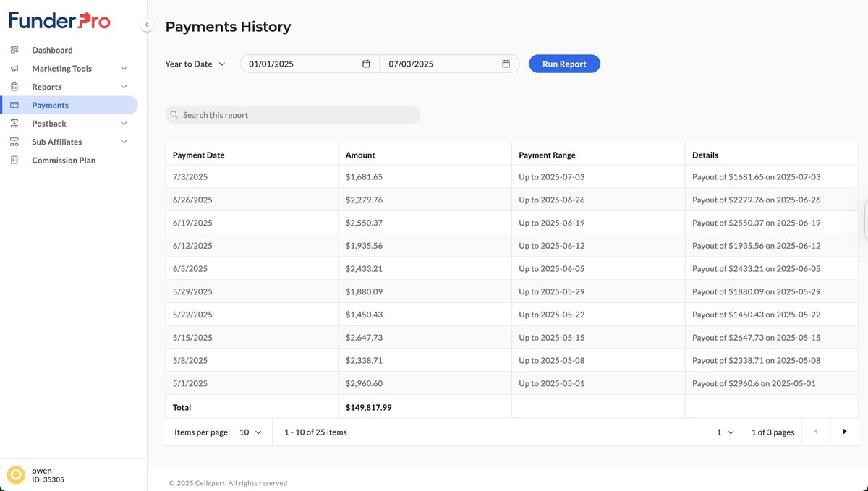Go to the next page arrow
This screenshot has width=868, height=491.
844,432
